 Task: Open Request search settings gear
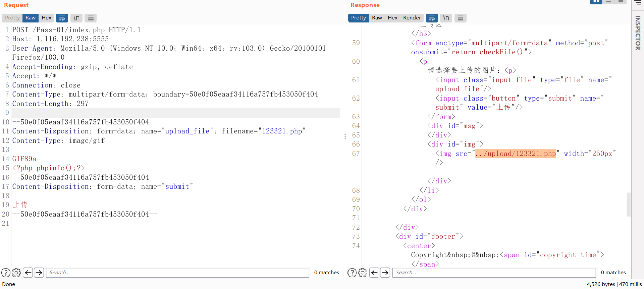(x=16, y=273)
